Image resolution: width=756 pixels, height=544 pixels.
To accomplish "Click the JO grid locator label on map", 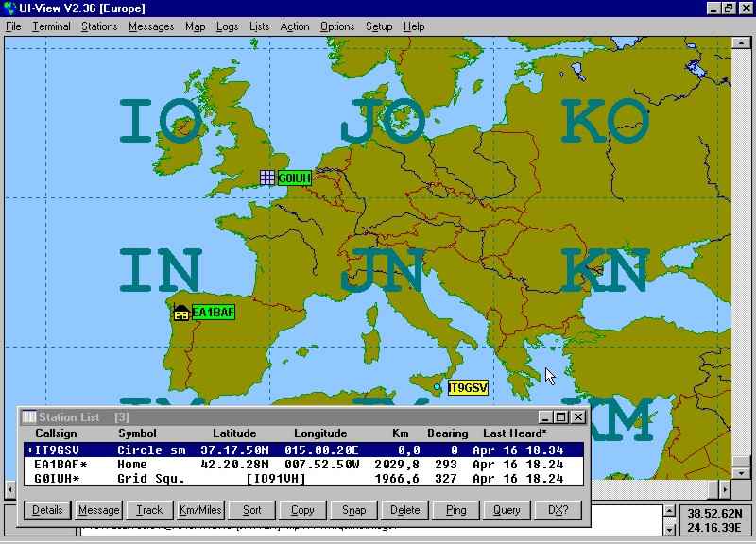I will tap(384, 121).
